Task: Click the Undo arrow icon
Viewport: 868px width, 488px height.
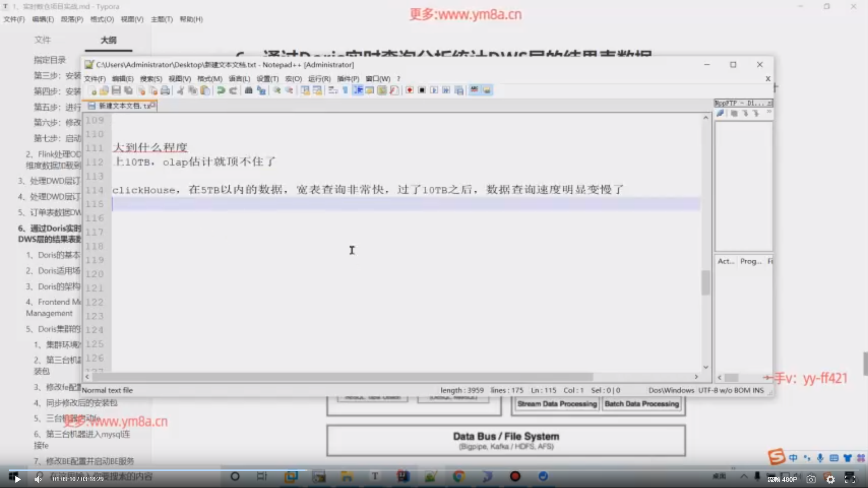Action: (221, 90)
